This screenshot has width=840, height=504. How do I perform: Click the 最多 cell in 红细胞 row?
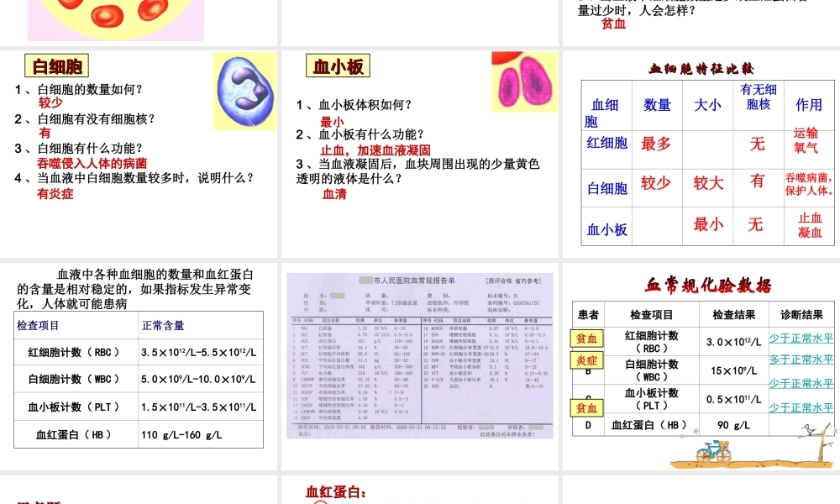pyautogui.click(x=656, y=144)
